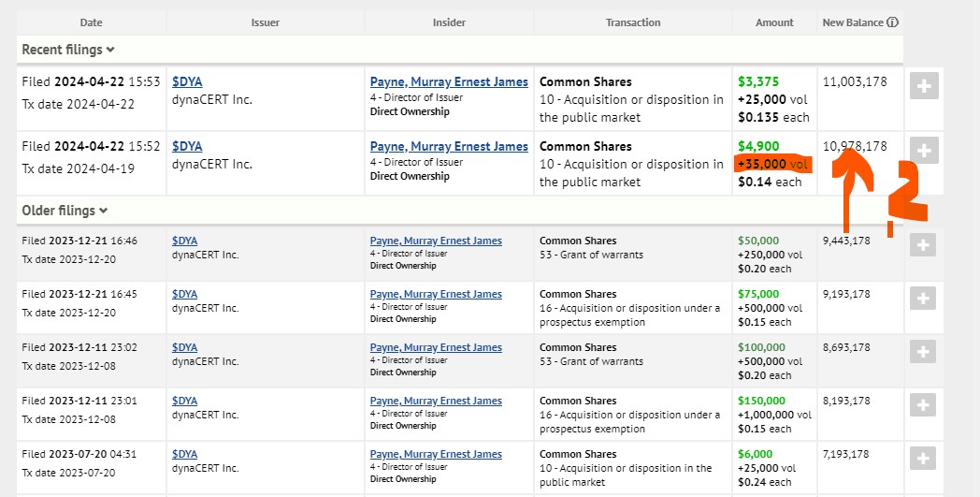Screen dimensions: 980x497
Task: Open the $DYA link in the 2024-04-22 15:53 filing
Action: (x=187, y=82)
